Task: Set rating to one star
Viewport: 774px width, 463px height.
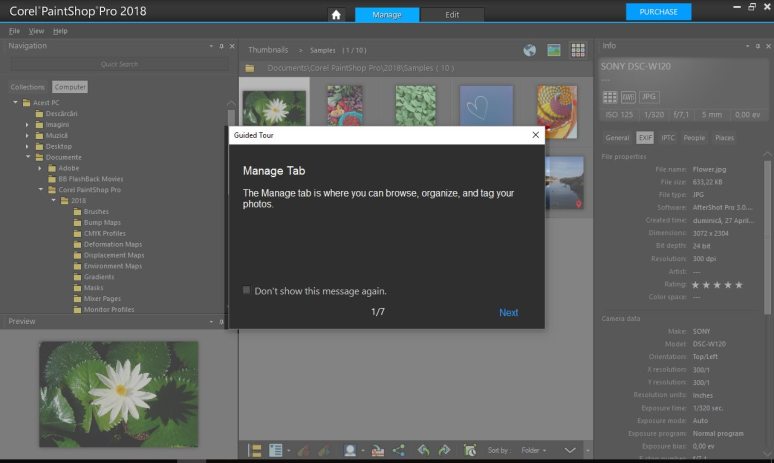Action: 696,285
